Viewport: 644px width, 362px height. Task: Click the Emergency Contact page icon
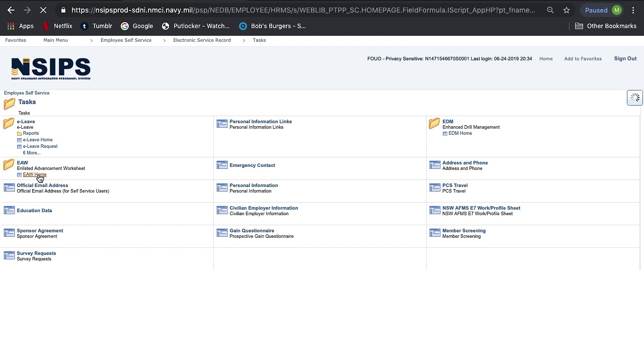(222, 165)
